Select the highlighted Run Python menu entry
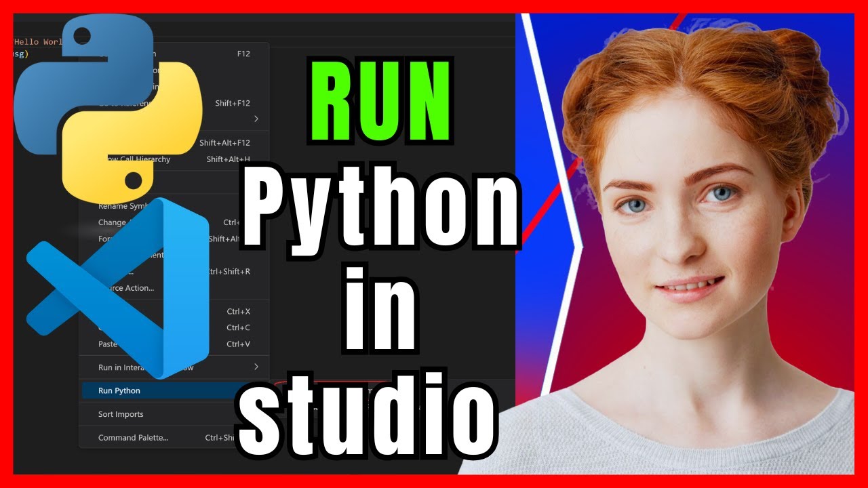This screenshot has width=868, height=488. click(x=175, y=390)
